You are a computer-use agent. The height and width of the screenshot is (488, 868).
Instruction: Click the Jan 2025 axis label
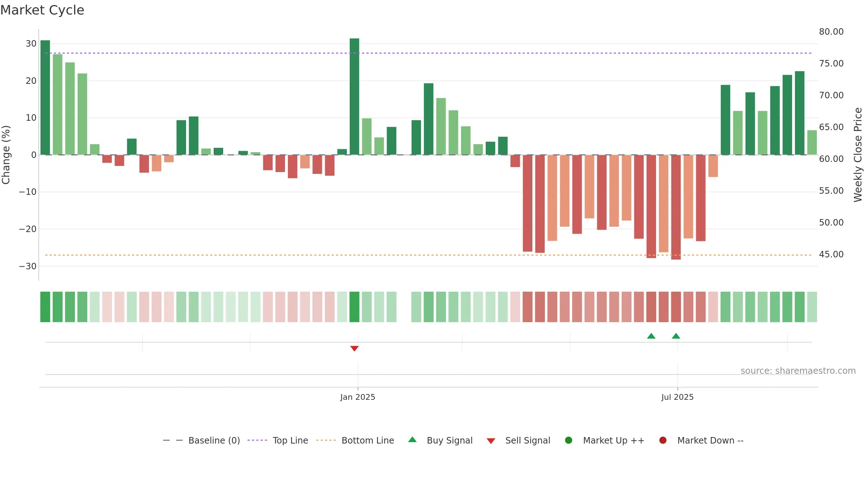coord(358,397)
